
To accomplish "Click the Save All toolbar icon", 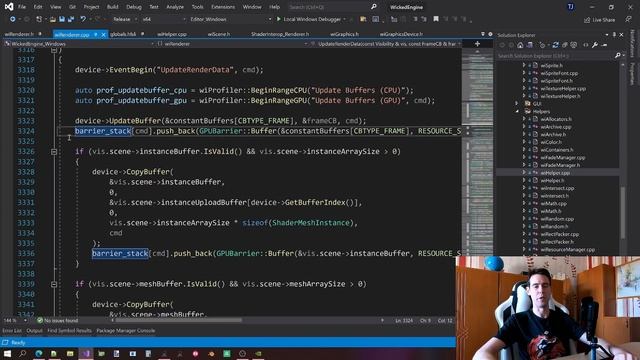I will pos(71,19).
